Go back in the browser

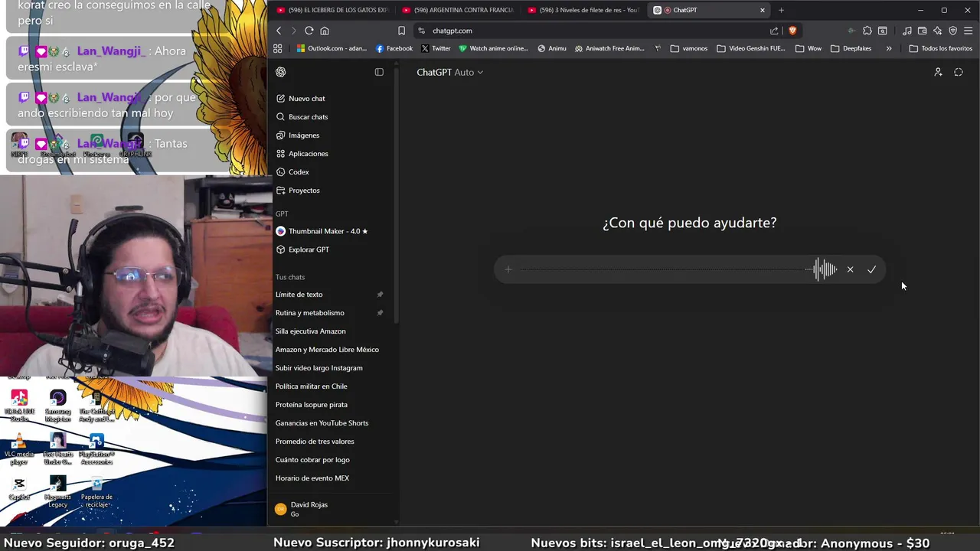pyautogui.click(x=279, y=31)
